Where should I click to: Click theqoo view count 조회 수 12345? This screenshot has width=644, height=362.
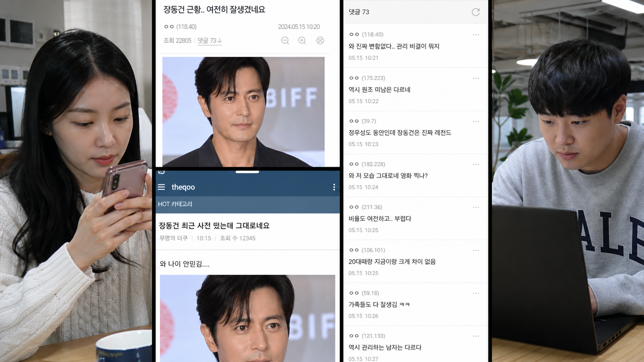(x=238, y=238)
